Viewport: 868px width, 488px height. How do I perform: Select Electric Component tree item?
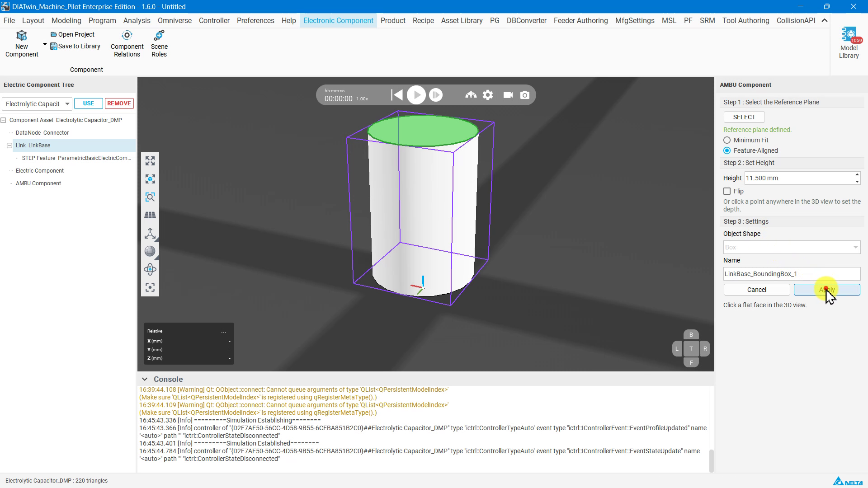(40, 171)
